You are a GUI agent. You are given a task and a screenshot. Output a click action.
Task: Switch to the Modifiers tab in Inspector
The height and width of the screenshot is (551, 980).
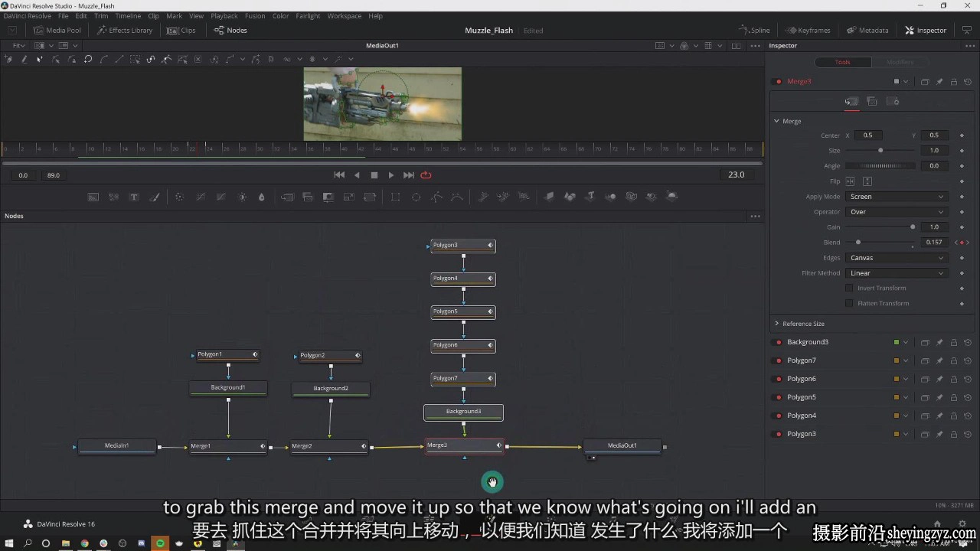point(900,62)
